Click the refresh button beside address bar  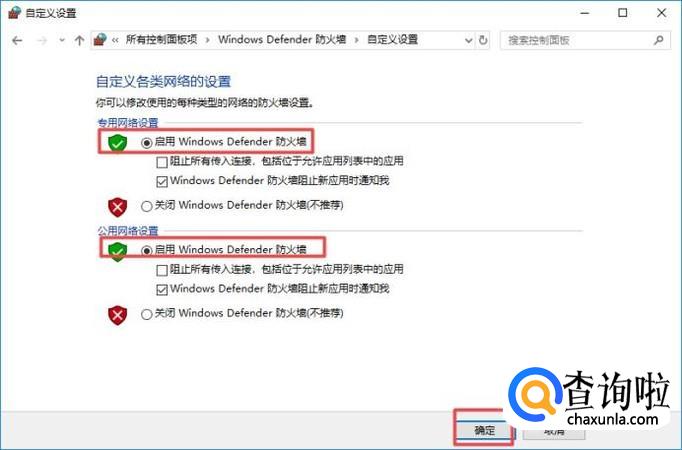[484, 40]
